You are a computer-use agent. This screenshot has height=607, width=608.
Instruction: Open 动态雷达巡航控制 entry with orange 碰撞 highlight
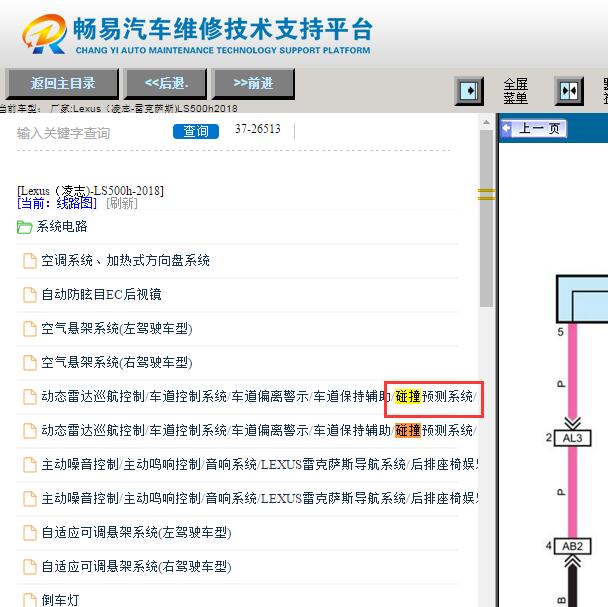[259, 431]
